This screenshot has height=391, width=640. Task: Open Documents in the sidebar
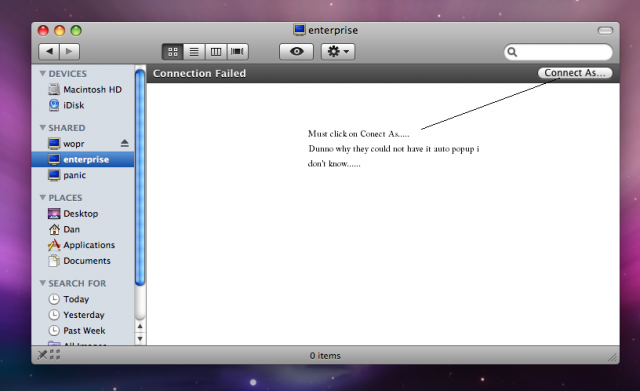pos(83,261)
